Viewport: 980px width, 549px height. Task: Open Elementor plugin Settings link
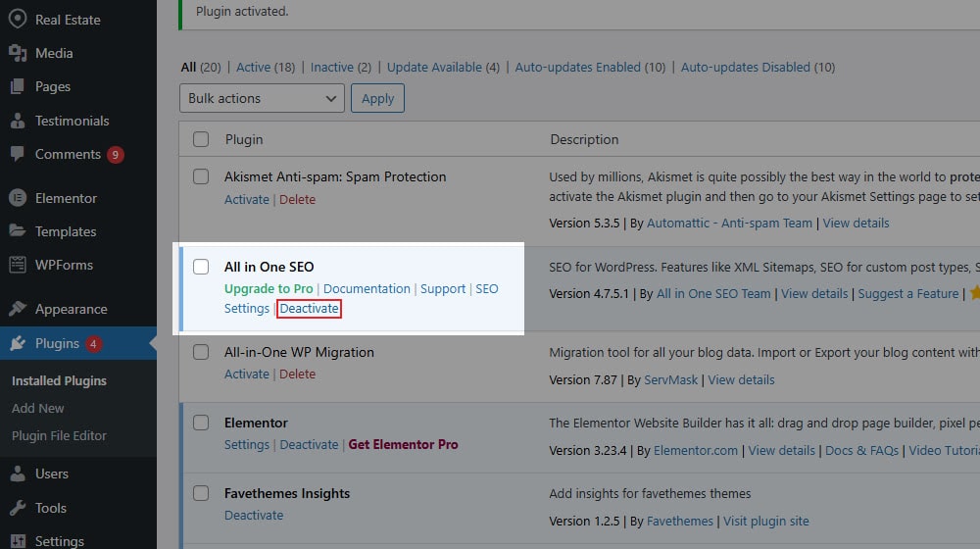click(247, 444)
